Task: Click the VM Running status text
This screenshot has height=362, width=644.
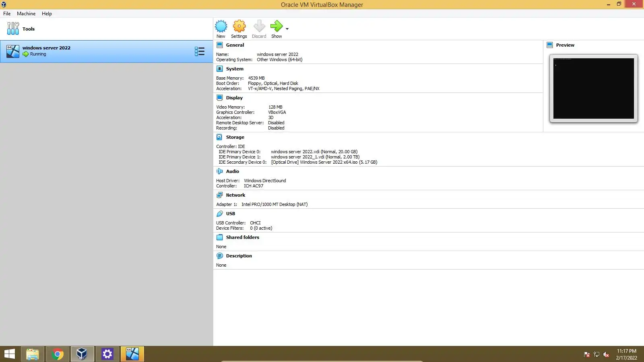Action: (x=38, y=54)
